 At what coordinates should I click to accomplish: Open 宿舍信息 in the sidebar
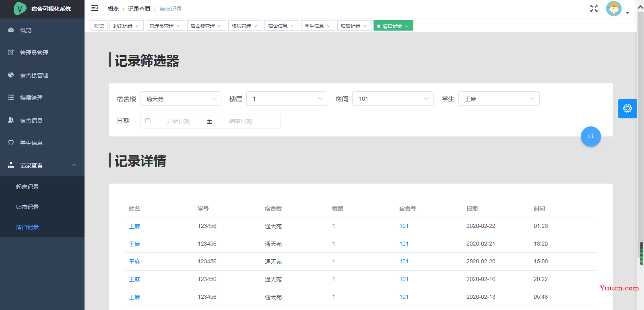pyautogui.click(x=42, y=120)
